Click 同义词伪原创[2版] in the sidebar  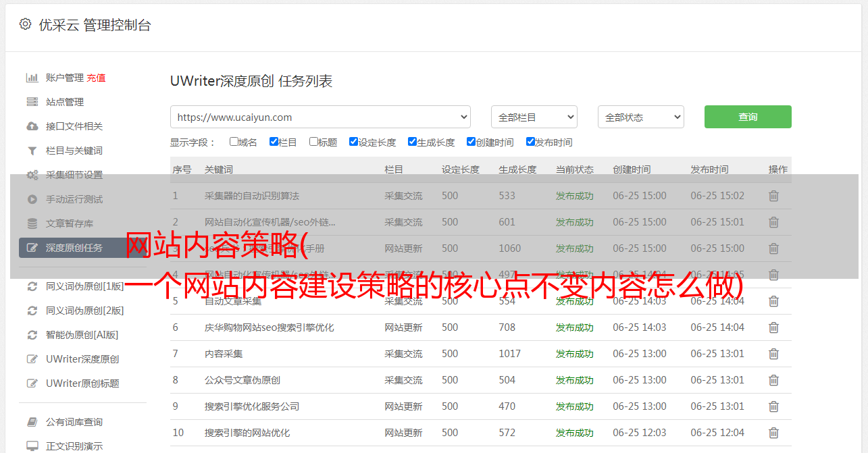click(x=85, y=311)
